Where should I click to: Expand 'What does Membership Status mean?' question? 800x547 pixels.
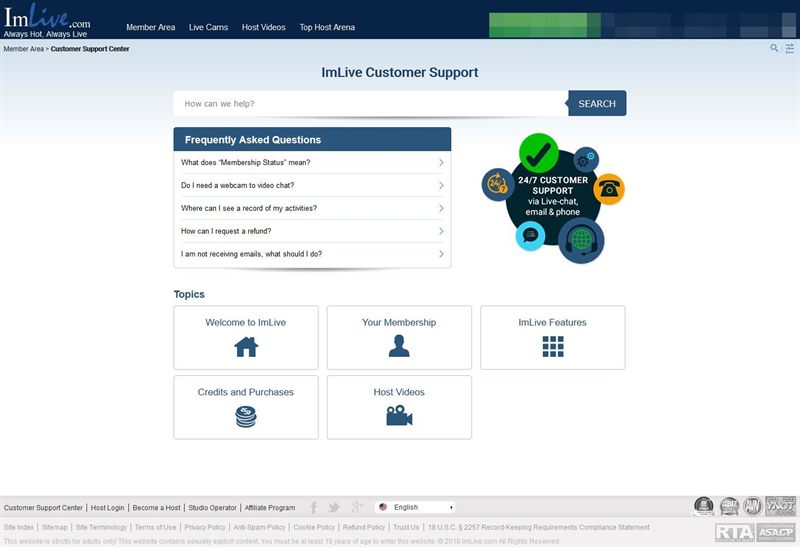point(312,162)
